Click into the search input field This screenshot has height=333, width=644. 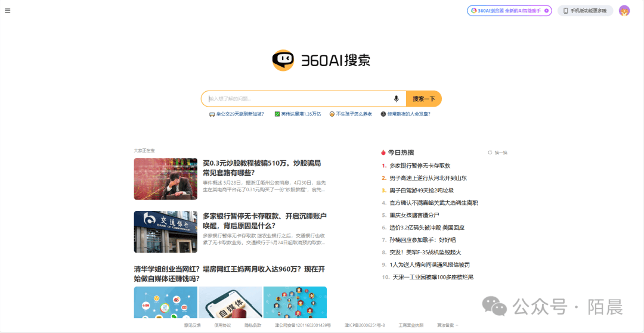[298, 99]
